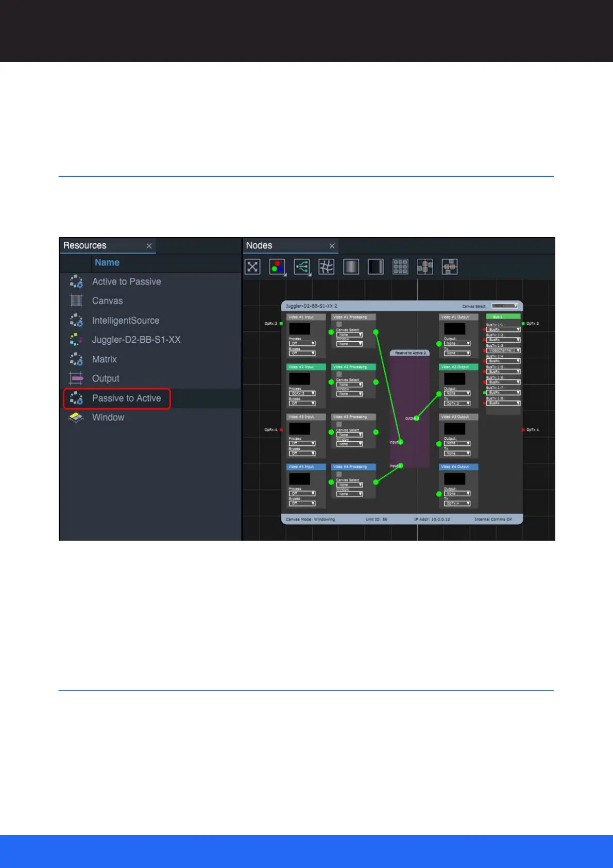Open the top Canvas Select dropdown in Juggler node
The width and height of the screenshot is (613, 868).
(x=505, y=306)
